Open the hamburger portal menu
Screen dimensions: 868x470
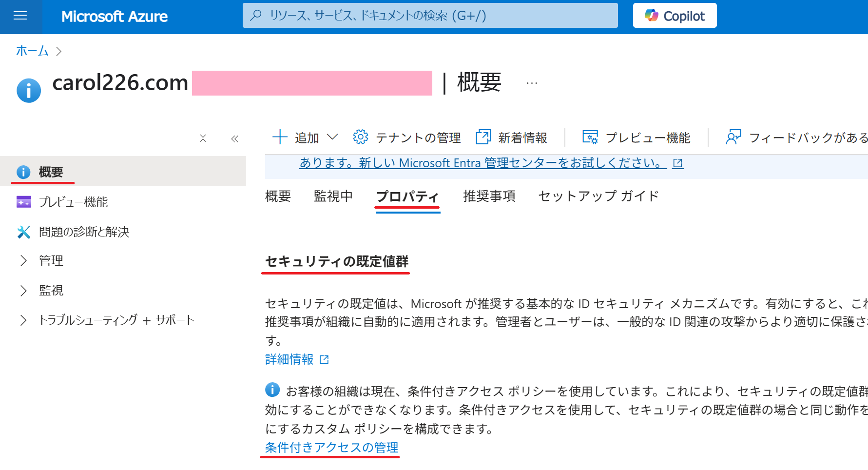(x=20, y=16)
